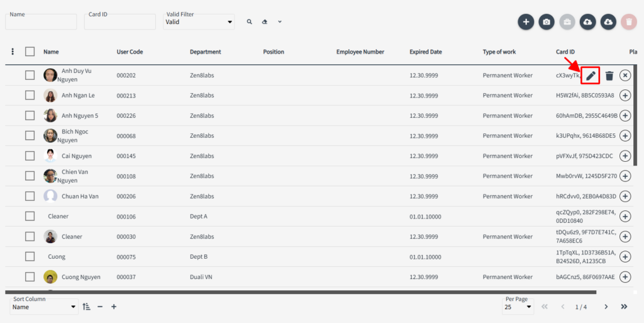Screen dimensions: 644x323
Task: Open the Per Page dropdown
Action: 518,307
